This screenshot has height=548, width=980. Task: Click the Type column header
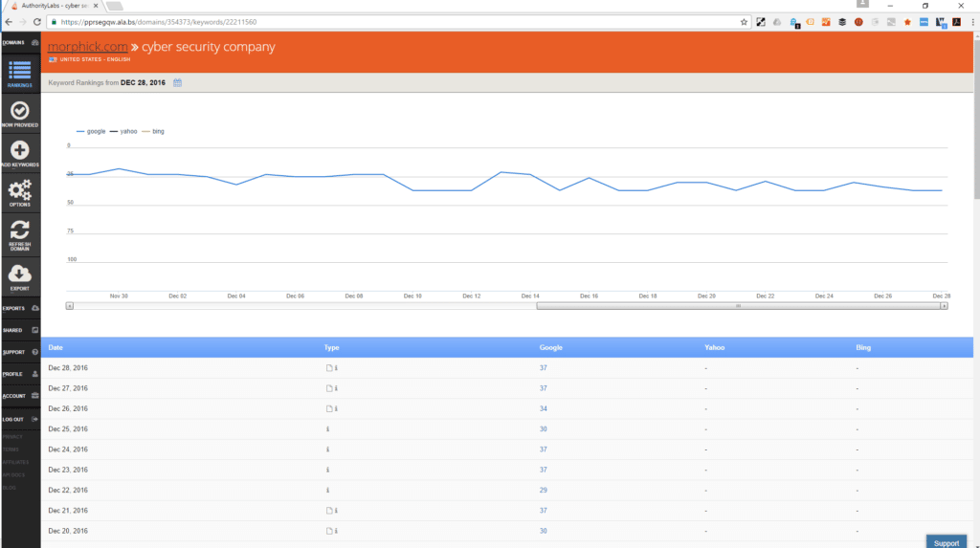331,347
